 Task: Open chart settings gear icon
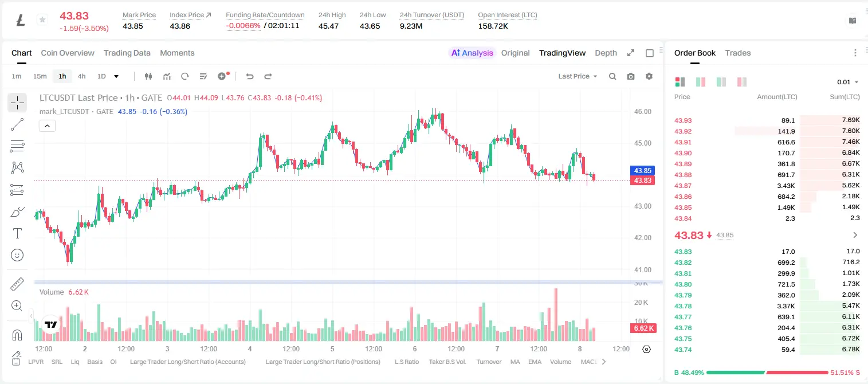(649, 76)
